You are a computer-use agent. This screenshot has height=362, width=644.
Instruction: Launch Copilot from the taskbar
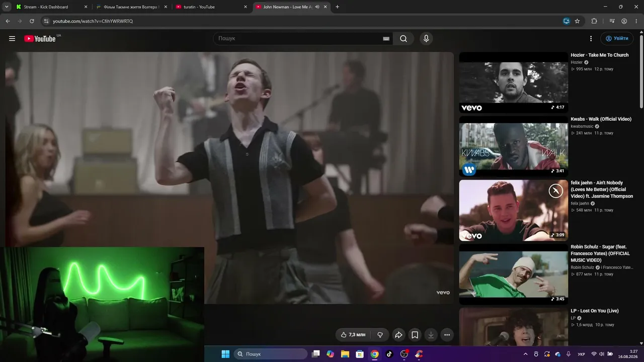[x=330, y=354]
